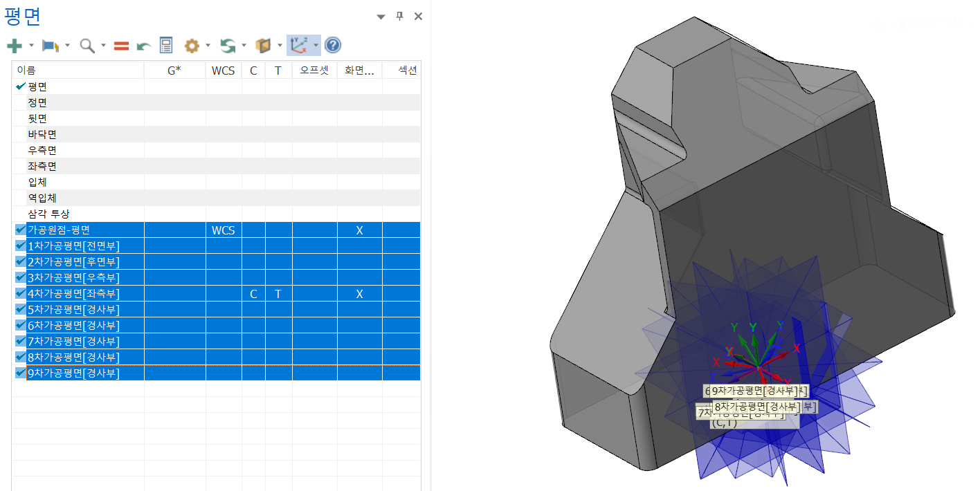Screen dimensions: 980x491
Task: Click the WCS column header
Action: pos(223,70)
